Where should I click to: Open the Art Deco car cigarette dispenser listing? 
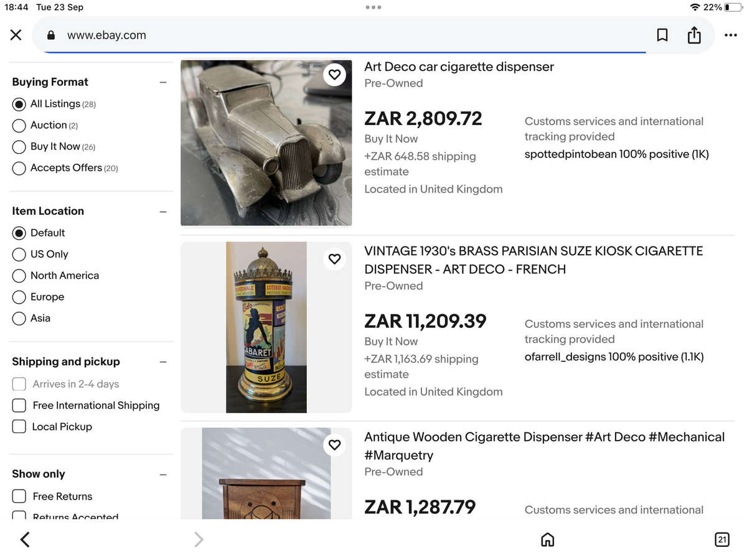tap(459, 67)
